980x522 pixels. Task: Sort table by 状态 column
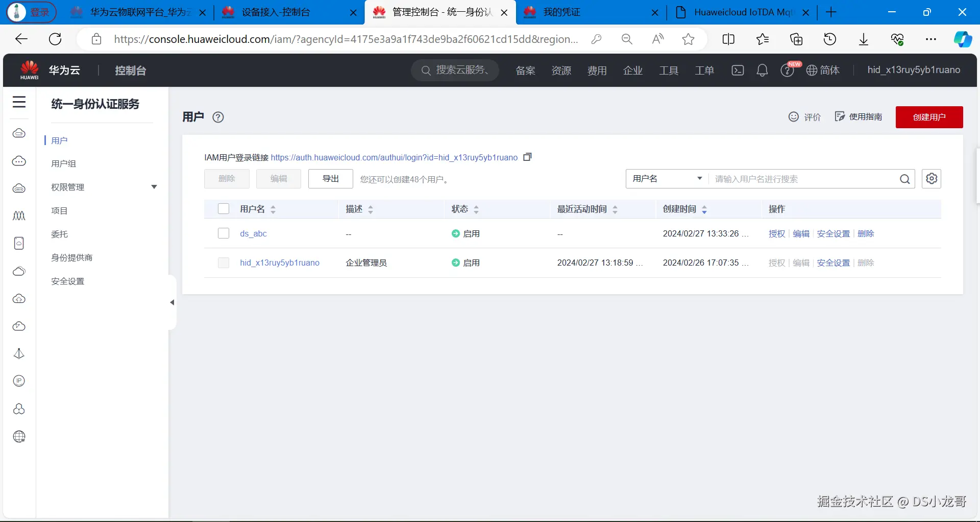point(476,209)
